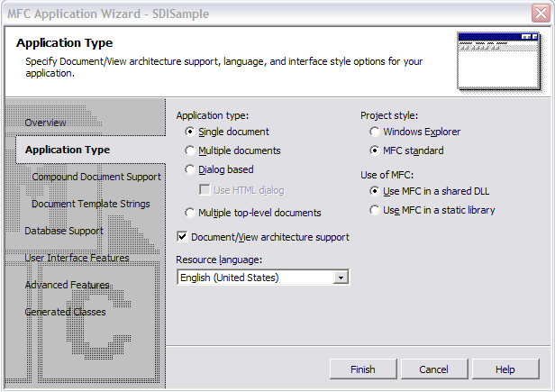Screen dimensions: 555x392
Task: Switch to Generated Classes page
Action: pos(65,312)
